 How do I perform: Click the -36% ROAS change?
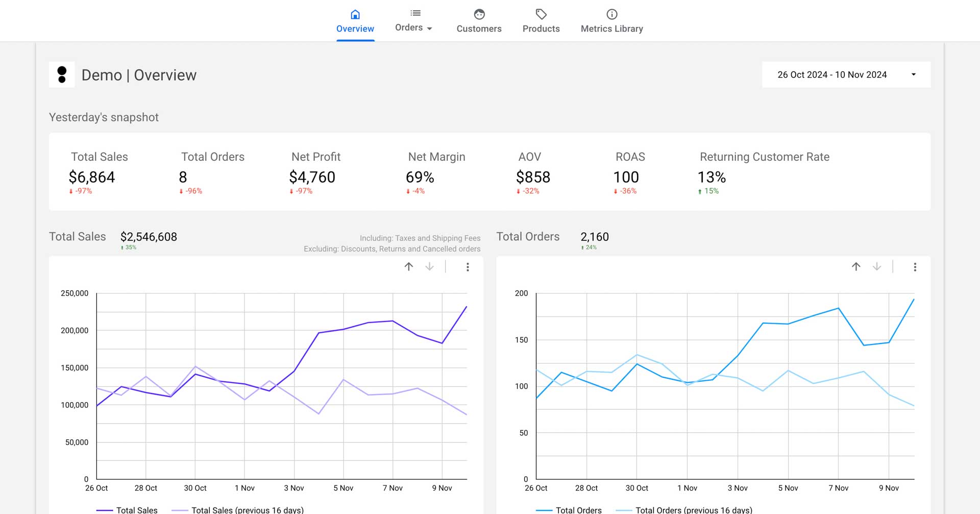pyautogui.click(x=625, y=191)
